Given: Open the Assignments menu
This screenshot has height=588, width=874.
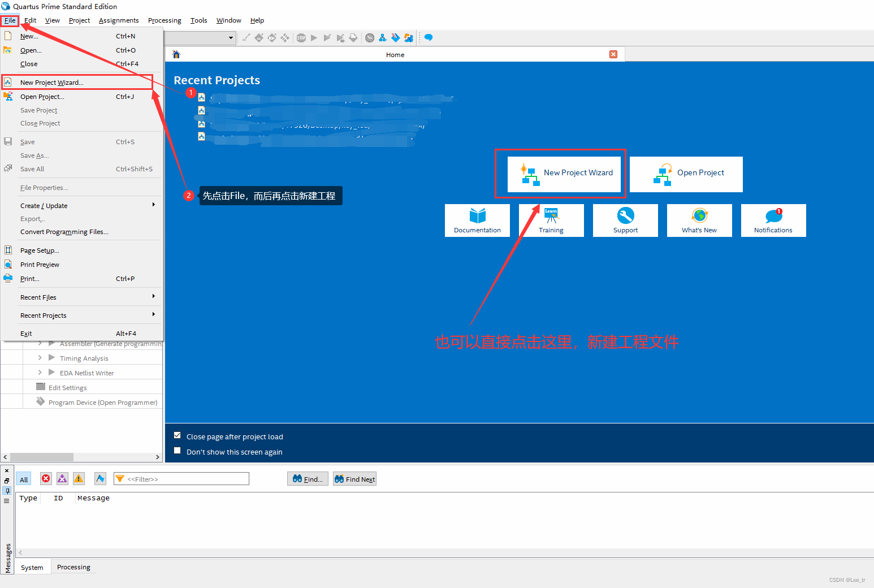Looking at the screenshot, I should (119, 20).
